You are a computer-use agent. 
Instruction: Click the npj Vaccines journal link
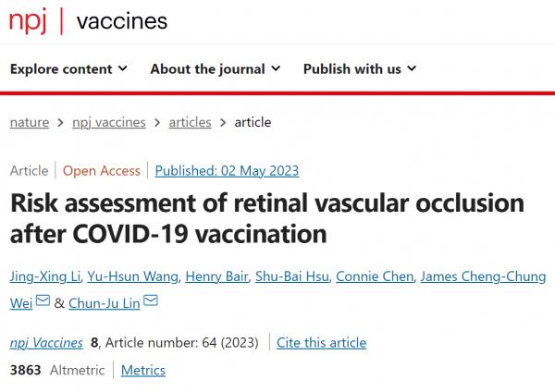click(x=46, y=342)
